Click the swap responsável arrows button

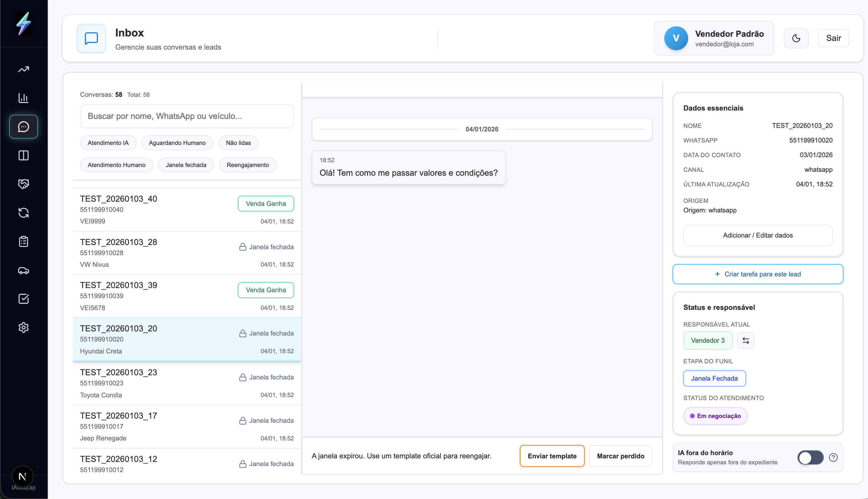click(745, 340)
